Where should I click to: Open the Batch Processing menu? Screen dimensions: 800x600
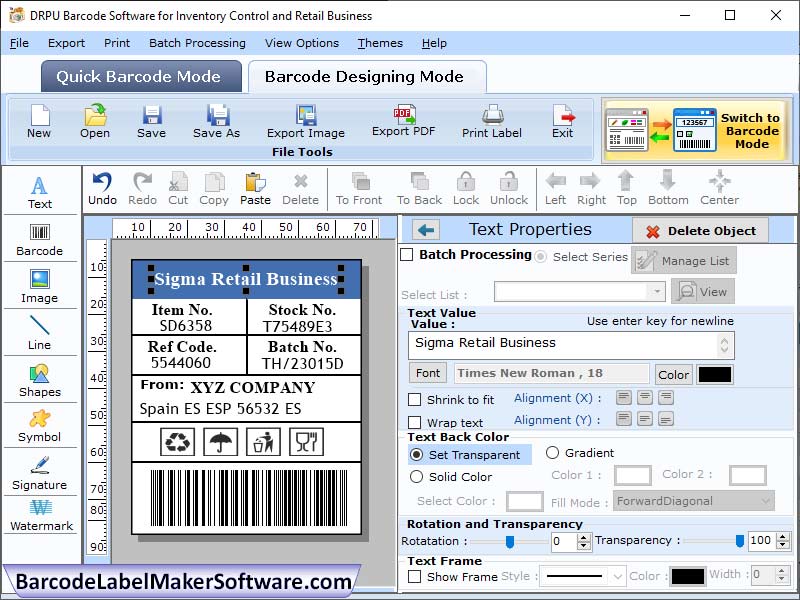pos(197,43)
